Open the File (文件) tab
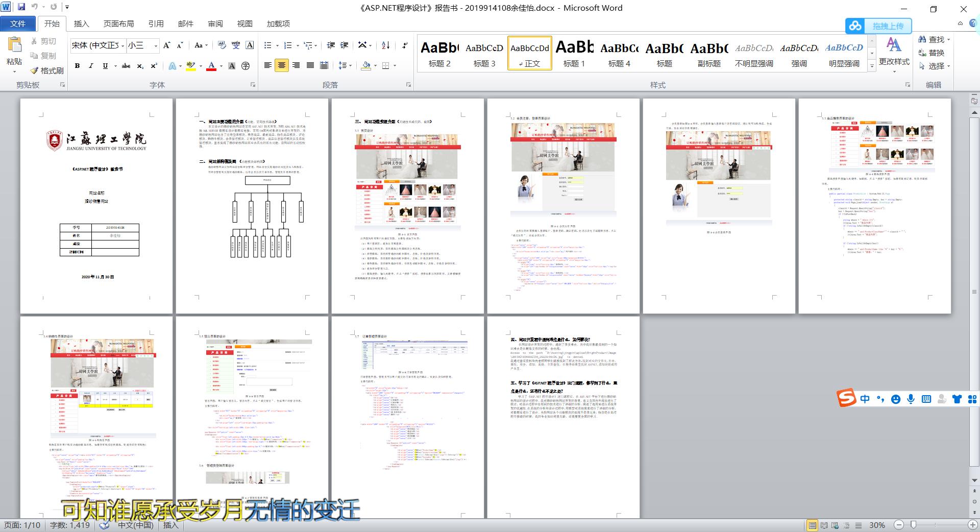This screenshot has height=532, width=980. 18,23
